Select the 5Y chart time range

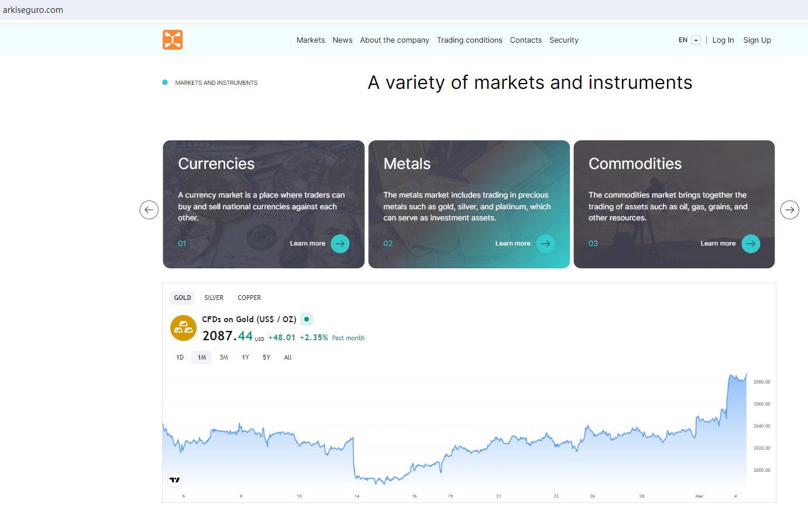(x=266, y=357)
